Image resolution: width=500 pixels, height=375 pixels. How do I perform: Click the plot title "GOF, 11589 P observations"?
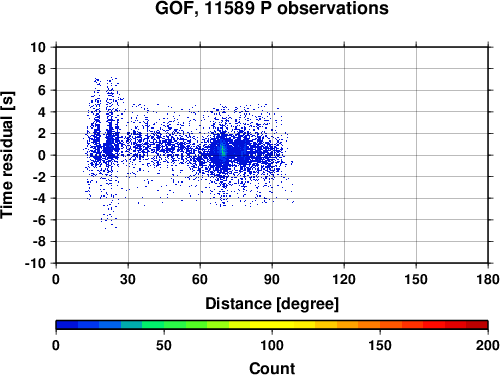(272, 8)
